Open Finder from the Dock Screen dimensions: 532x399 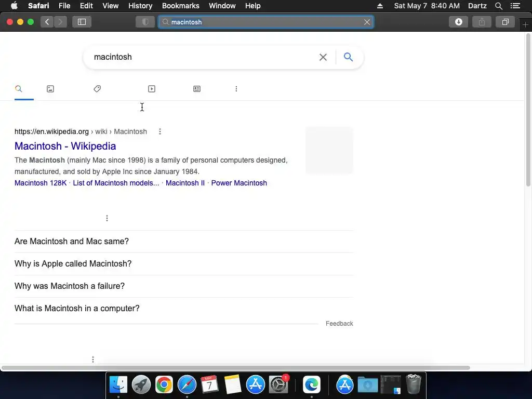118,384
